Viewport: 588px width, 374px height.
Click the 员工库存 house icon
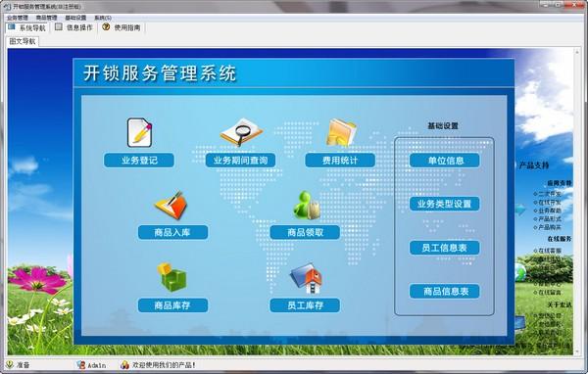[x=307, y=278]
